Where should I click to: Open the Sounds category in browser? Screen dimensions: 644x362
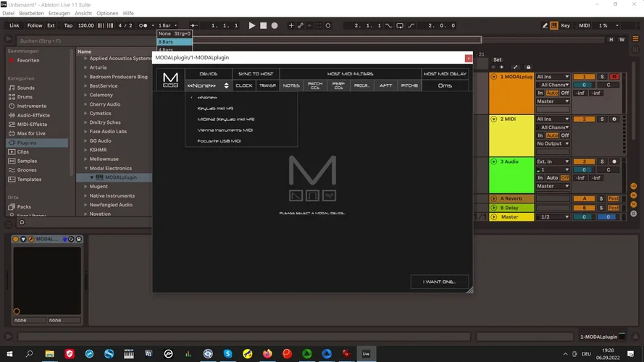[x=26, y=88]
